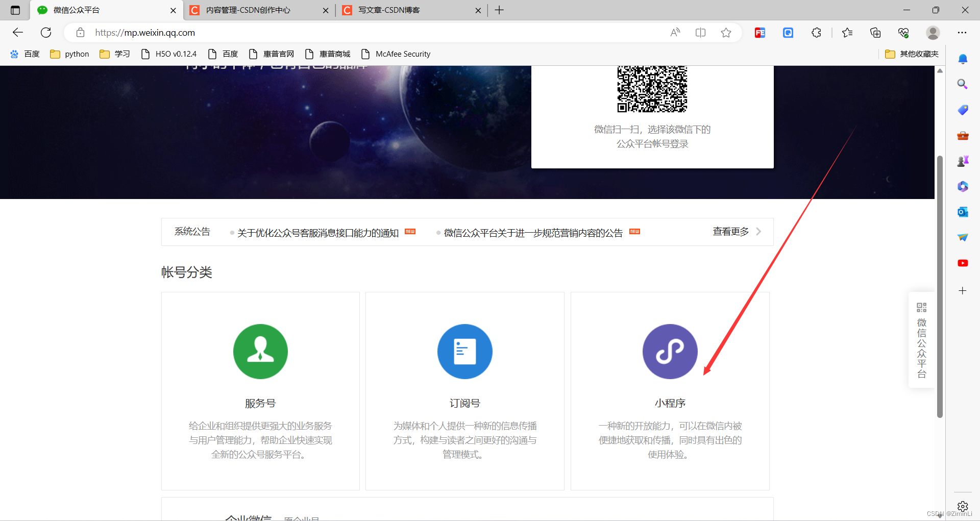Open the 惠普官网 bookmark
This screenshot has height=521, width=980.
pos(272,54)
